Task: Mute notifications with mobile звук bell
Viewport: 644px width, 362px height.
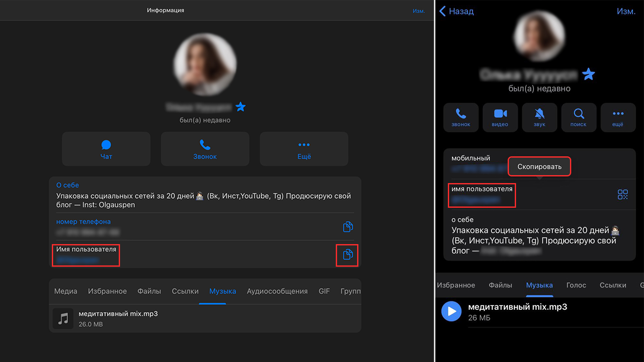Action: (539, 117)
